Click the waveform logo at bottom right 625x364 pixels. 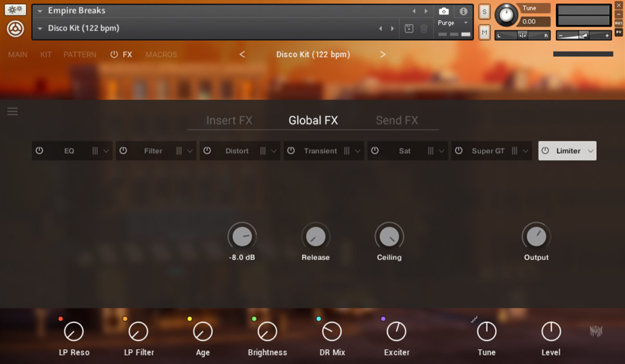tap(596, 331)
